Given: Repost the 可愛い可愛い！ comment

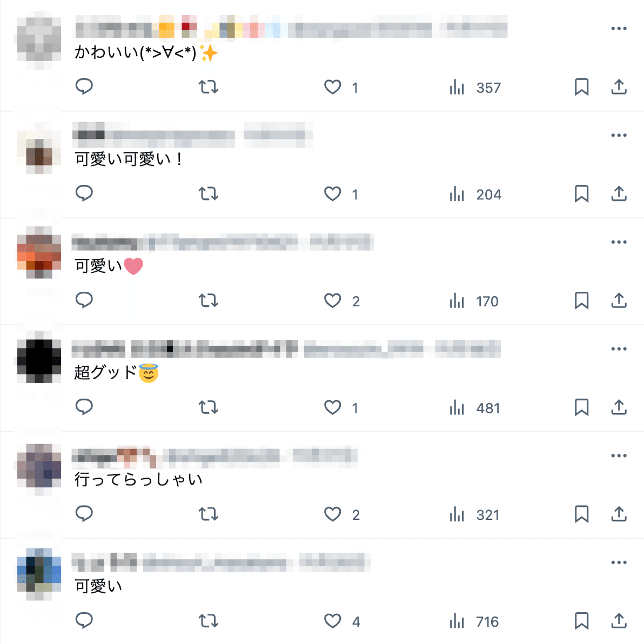Looking at the screenshot, I should [x=208, y=193].
